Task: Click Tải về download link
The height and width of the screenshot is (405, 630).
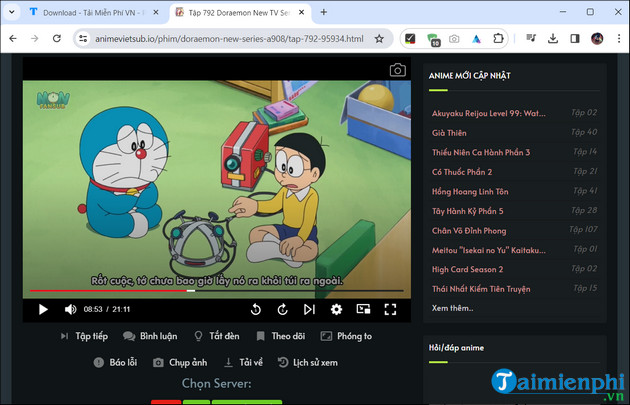Action: tap(243, 362)
